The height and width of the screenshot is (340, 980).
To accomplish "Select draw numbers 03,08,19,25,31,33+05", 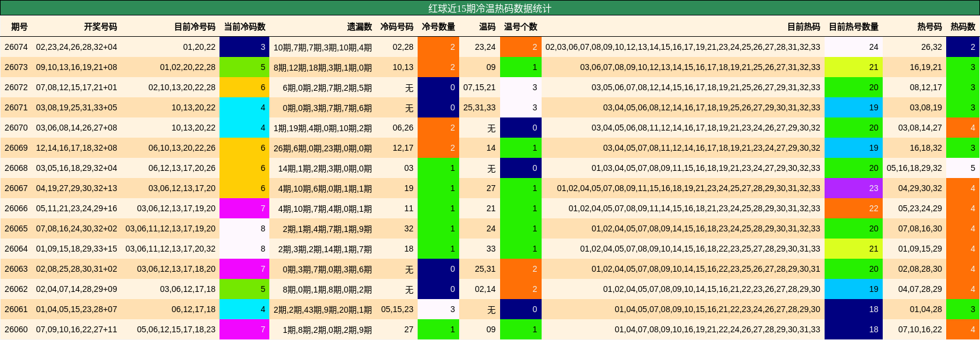I will [77, 107].
